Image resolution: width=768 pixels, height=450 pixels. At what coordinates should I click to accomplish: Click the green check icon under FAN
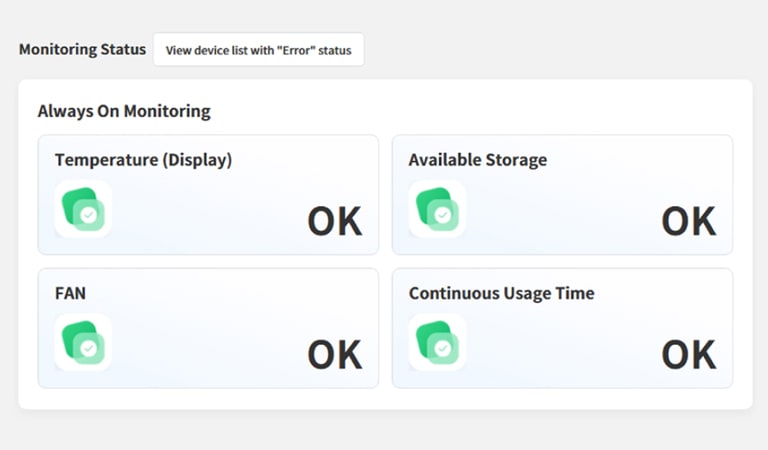tap(83, 342)
